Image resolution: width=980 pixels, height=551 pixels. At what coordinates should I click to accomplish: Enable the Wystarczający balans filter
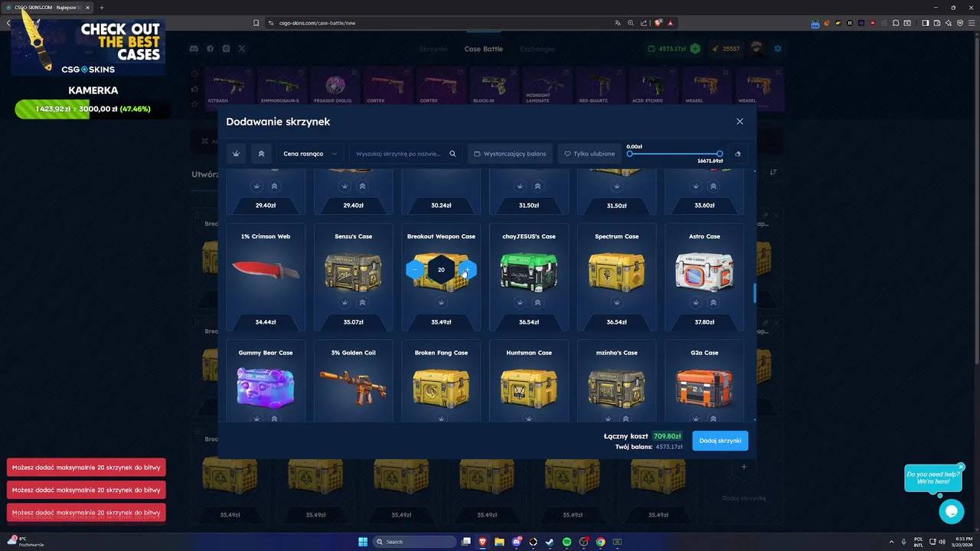pos(510,154)
